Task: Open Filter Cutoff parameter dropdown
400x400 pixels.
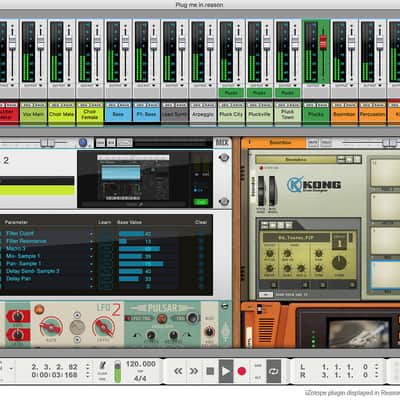Action: pos(91,234)
